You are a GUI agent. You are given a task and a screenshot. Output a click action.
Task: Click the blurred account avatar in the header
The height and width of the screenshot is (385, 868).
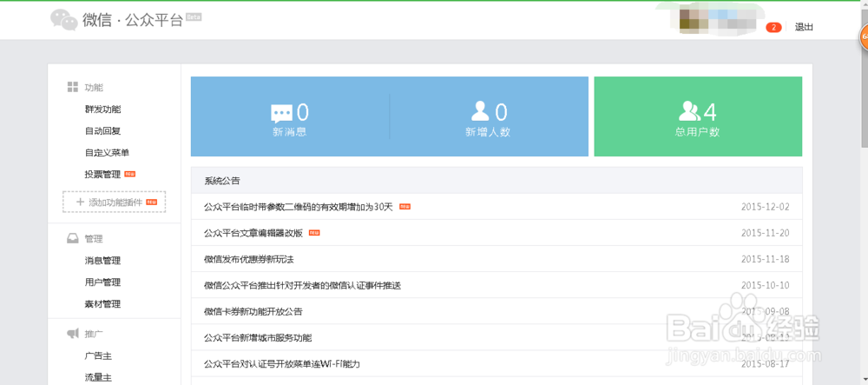pyautogui.click(x=718, y=19)
